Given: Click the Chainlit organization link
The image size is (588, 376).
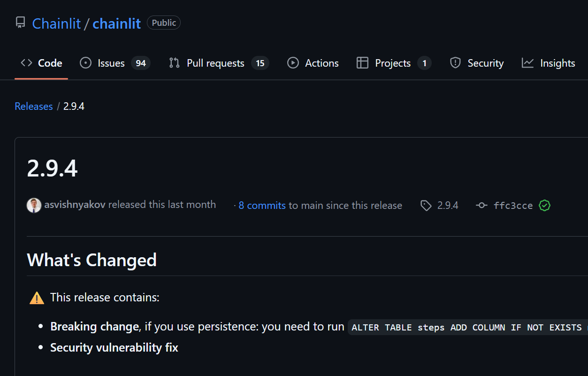Looking at the screenshot, I should [56, 23].
